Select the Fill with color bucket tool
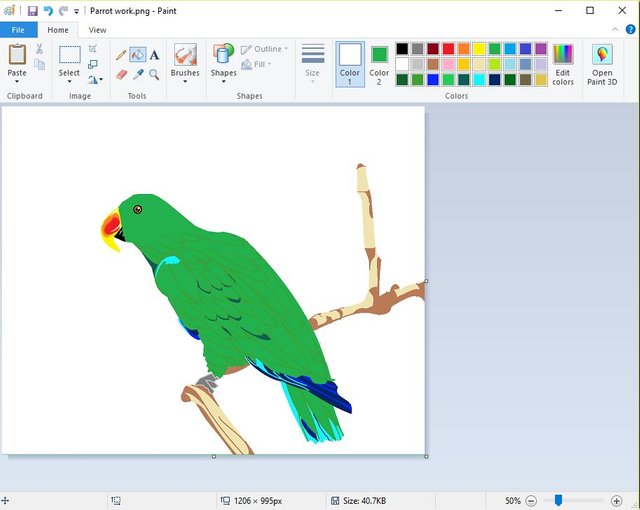 pyautogui.click(x=138, y=54)
